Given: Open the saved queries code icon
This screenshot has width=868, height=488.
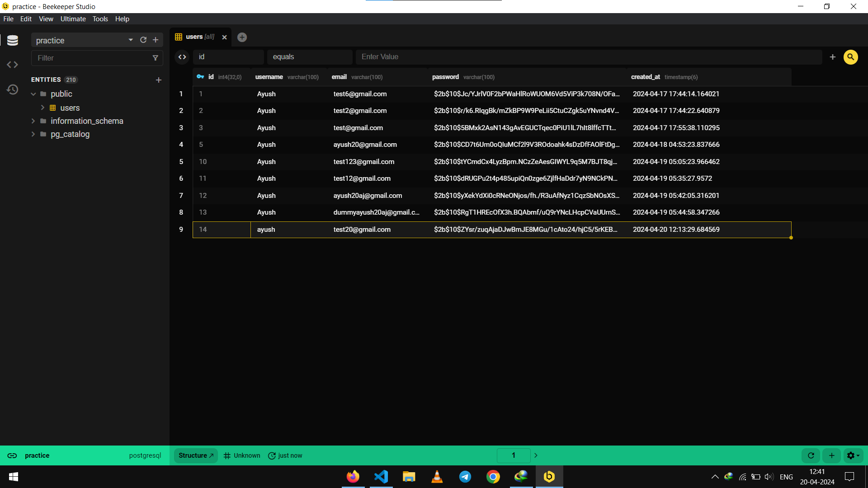Looking at the screenshot, I should (x=13, y=65).
